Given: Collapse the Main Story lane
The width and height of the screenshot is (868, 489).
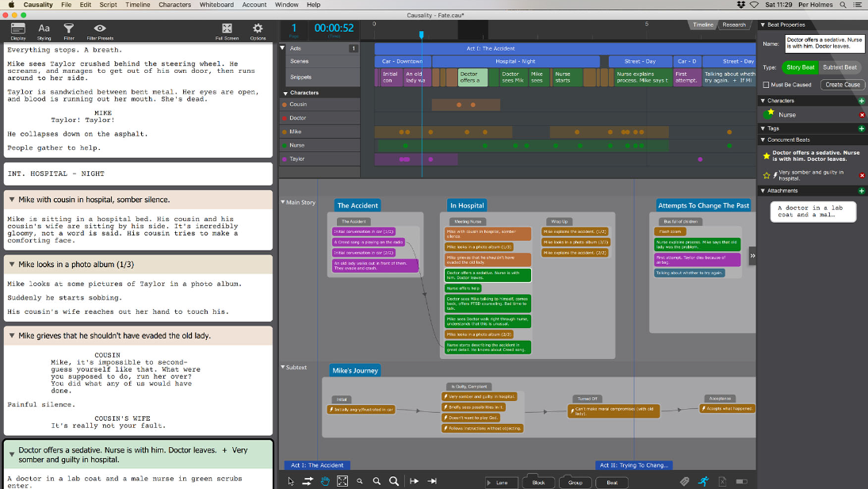Looking at the screenshot, I should (281, 202).
